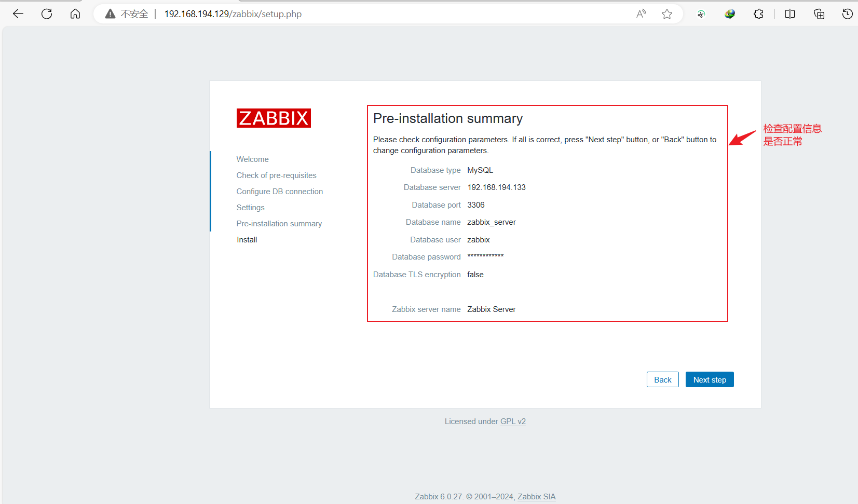Viewport: 858px width, 504px height.
Task: Click the Back button
Action: (x=663, y=379)
